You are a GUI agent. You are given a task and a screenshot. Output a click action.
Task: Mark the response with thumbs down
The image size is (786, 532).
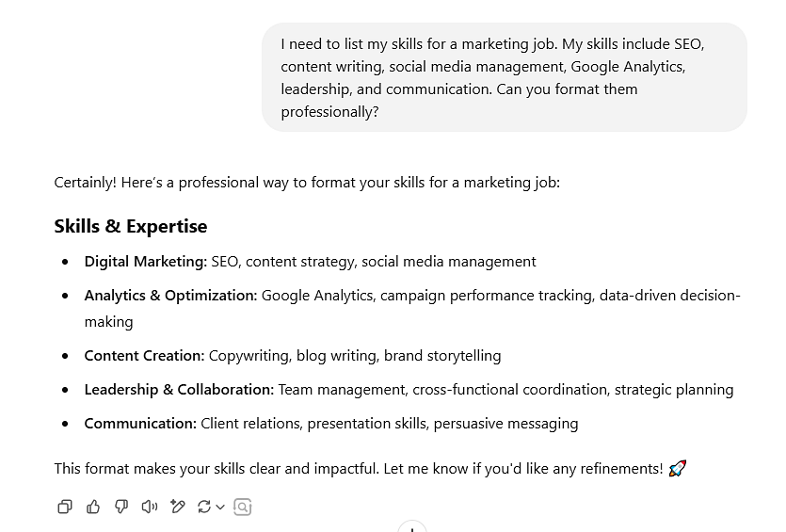(x=120, y=507)
